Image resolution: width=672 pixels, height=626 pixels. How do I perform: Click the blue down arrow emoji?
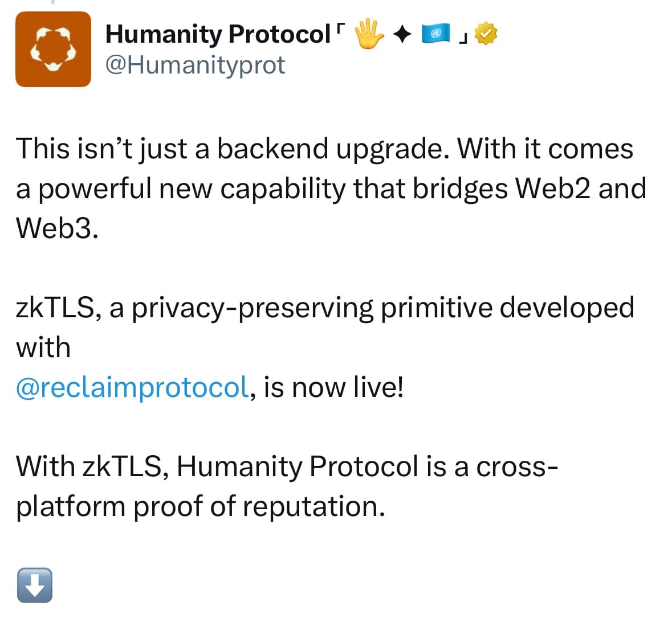(x=35, y=586)
